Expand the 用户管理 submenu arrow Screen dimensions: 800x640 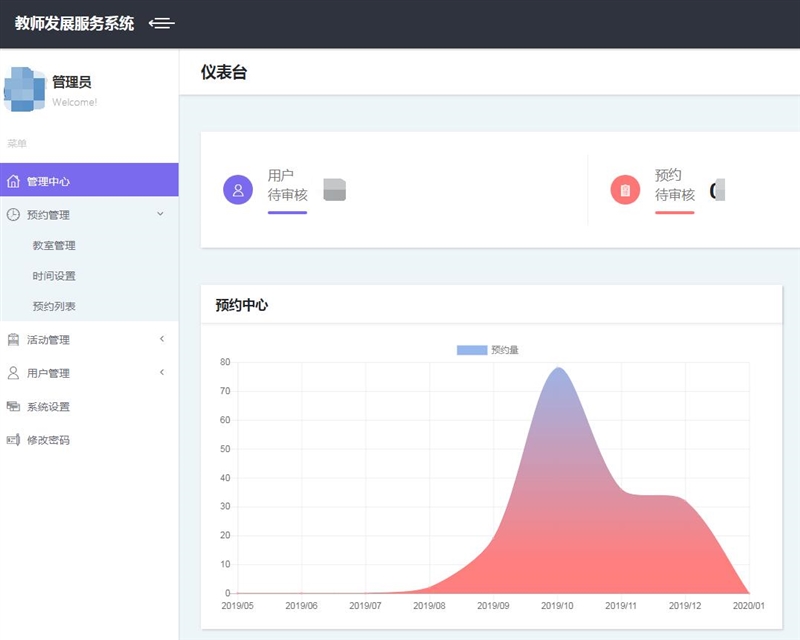pyautogui.click(x=161, y=372)
